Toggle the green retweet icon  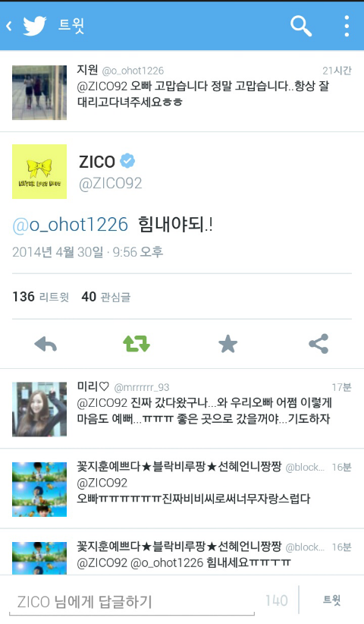click(136, 344)
